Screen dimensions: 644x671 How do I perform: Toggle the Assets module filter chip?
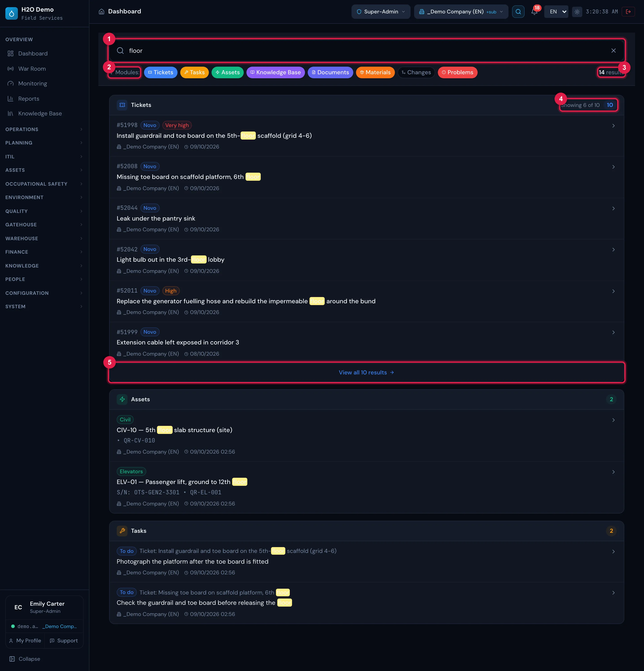click(x=228, y=72)
